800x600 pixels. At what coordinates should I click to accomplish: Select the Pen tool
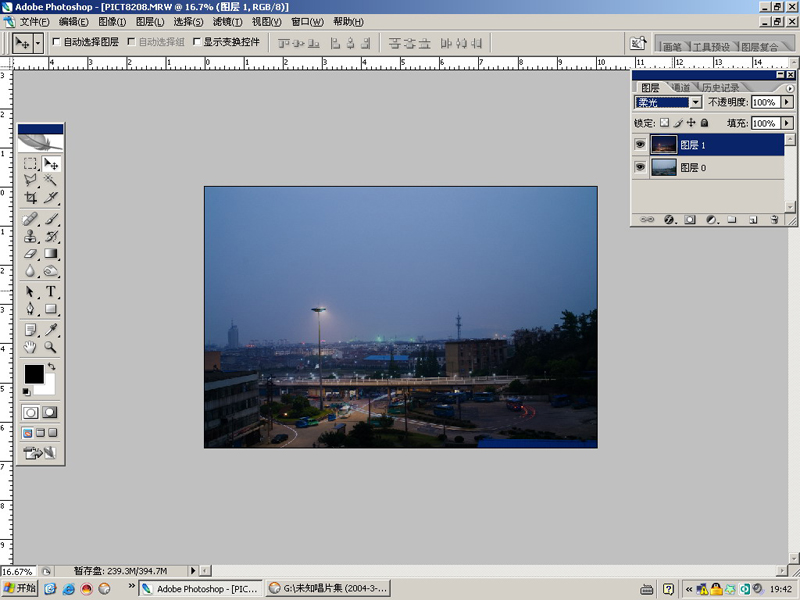click(x=30, y=309)
